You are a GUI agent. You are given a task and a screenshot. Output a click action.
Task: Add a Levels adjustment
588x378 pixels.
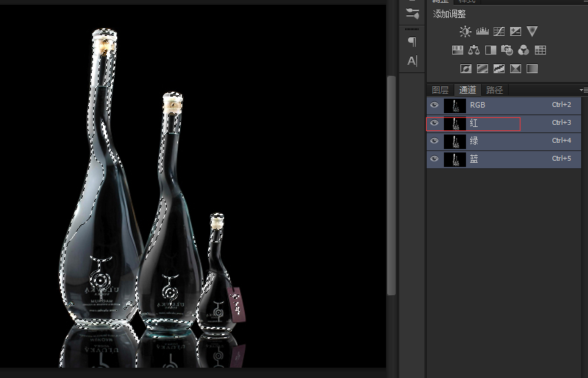pos(483,31)
